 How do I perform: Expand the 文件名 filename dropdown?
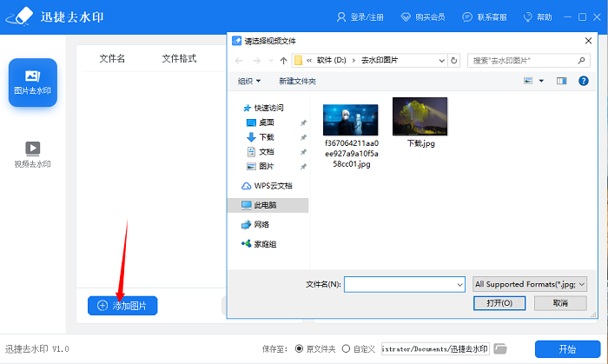[x=459, y=285]
